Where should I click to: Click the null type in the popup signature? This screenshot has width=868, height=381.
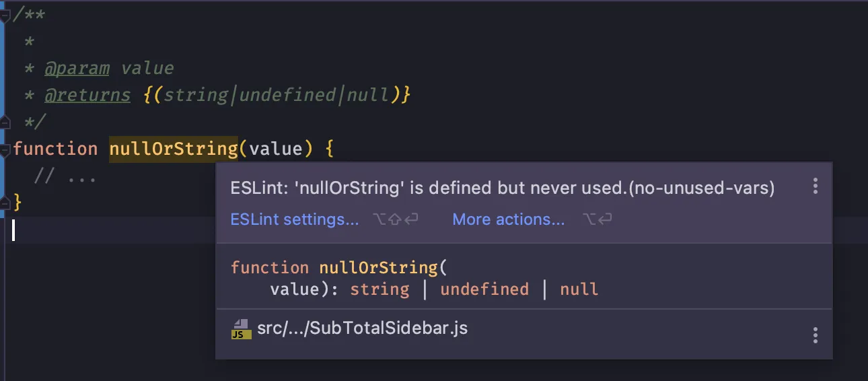coord(579,289)
